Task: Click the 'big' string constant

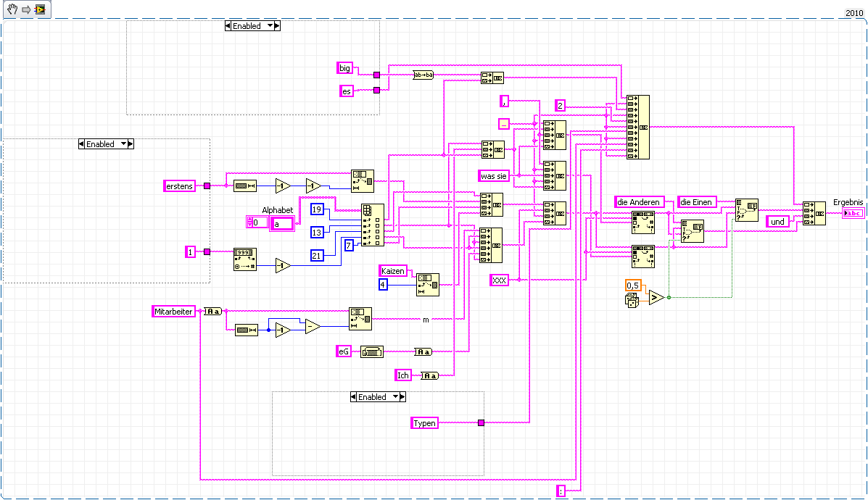Action: (x=345, y=68)
